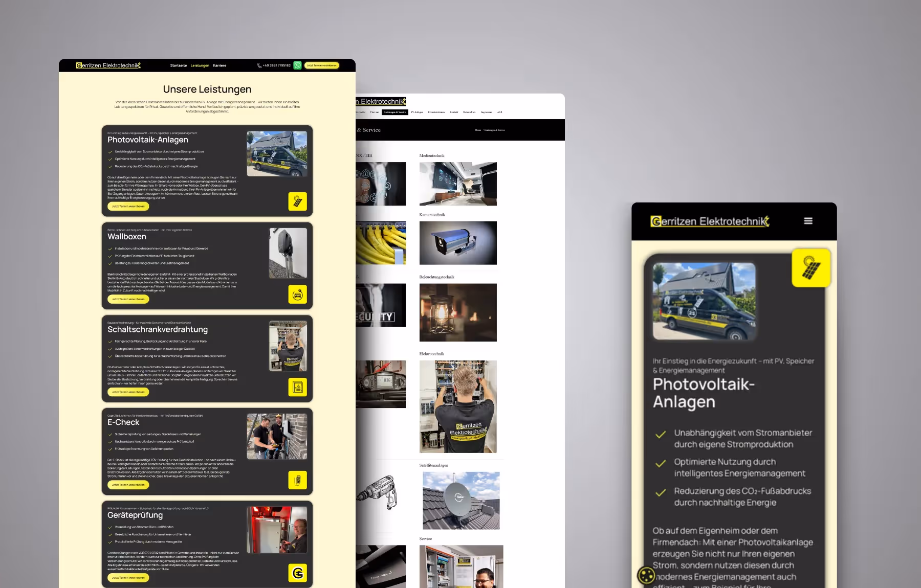Click Jetzt Termin vereinbaren in Schaltschrankverdrahtung card
Image resolution: width=921 pixels, height=588 pixels.
coord(128,392)
